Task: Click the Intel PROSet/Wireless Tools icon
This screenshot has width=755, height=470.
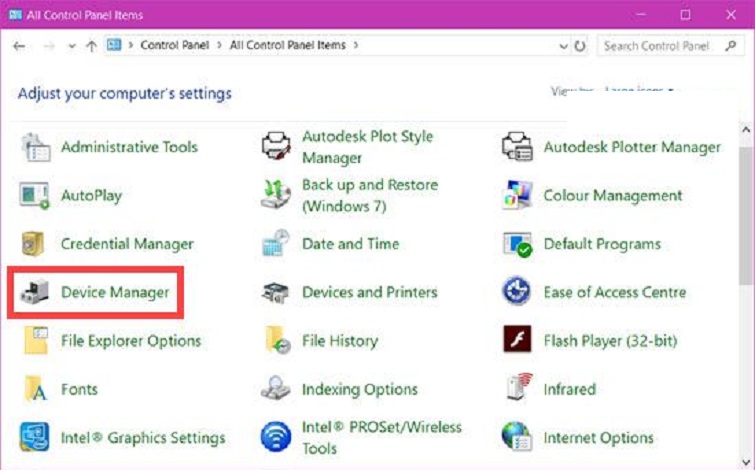Action: (276, 437)
